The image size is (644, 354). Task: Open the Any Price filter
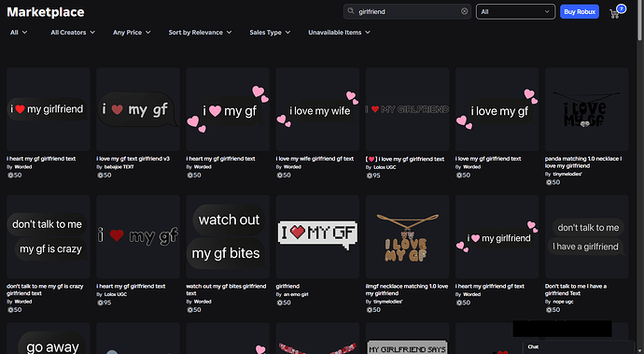click(132, 32)
